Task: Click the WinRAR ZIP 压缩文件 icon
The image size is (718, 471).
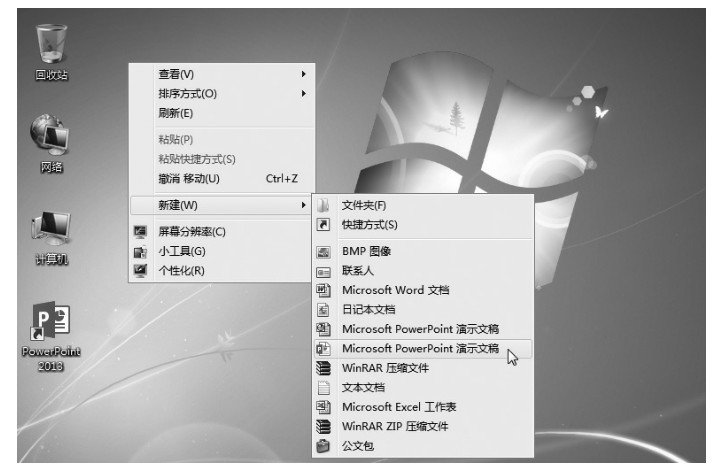Action: click(323, 427)
